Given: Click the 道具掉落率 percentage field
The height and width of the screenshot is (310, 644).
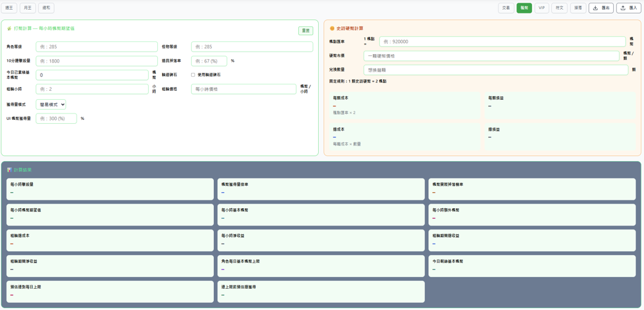Looking at the screenshot, I should click(209, 61).
